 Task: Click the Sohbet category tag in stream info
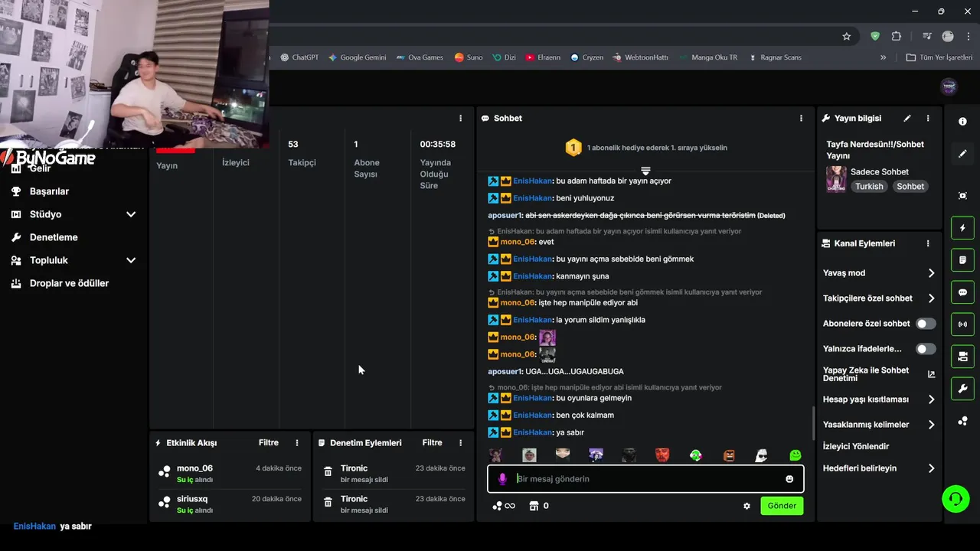coord(910,187)
